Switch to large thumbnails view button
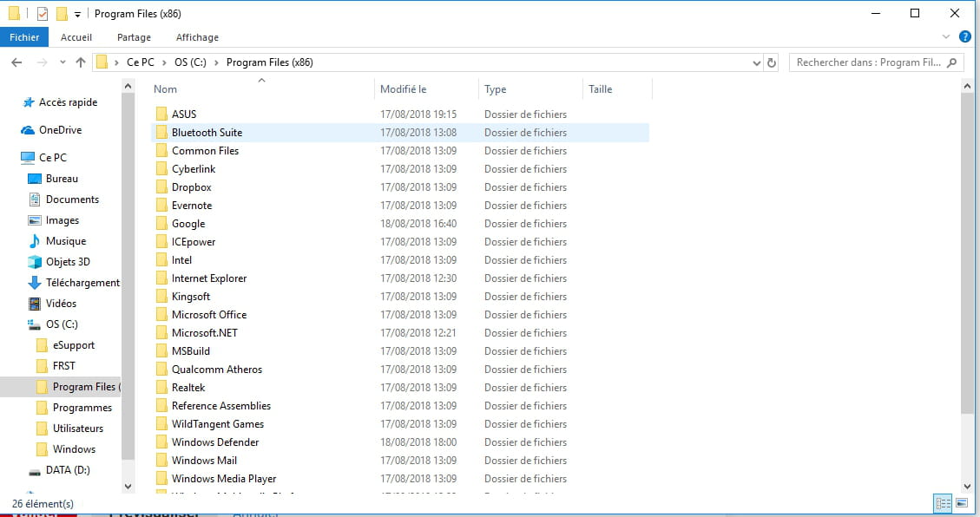This screenshot has width=980, height=517. click(x=962, y=503)
